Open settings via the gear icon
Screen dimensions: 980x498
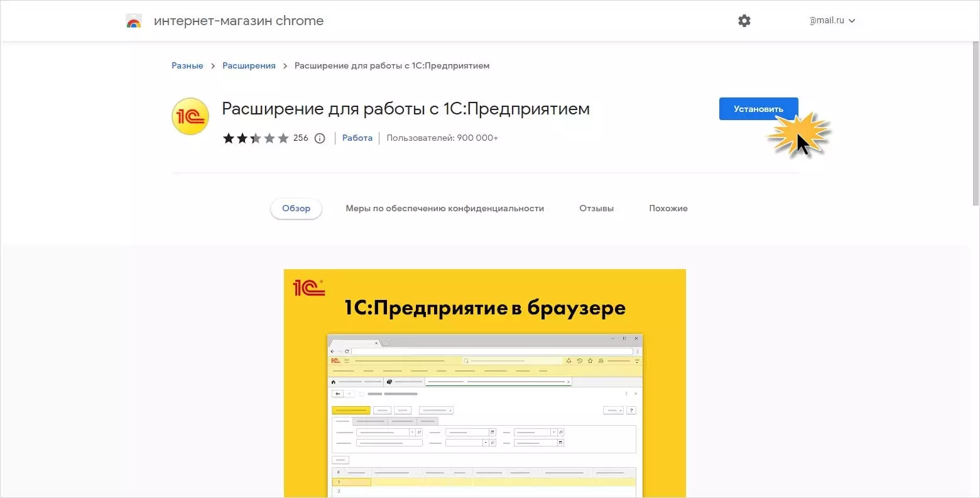(744, 21)
